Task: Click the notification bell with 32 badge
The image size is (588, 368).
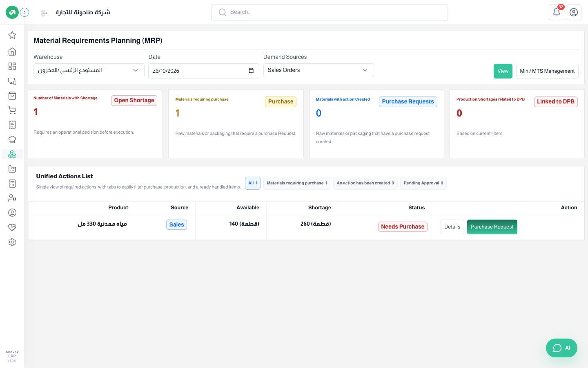Action: 557,12
